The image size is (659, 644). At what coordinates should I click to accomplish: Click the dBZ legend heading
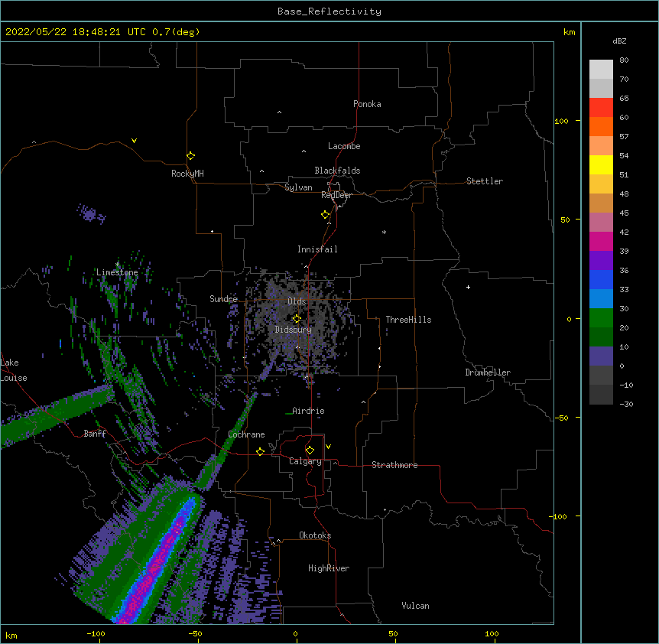coord(619,41)
